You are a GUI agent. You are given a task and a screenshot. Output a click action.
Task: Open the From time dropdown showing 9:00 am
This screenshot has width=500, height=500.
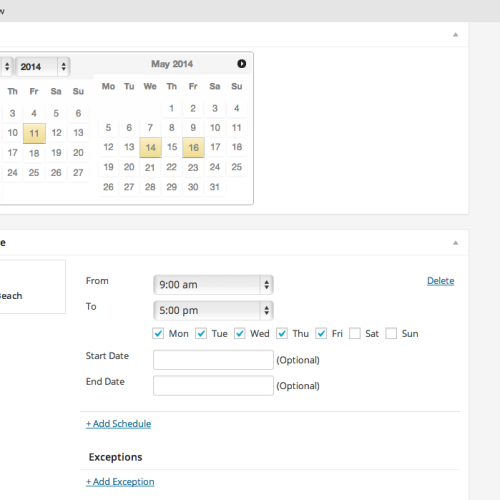point(213,285)
